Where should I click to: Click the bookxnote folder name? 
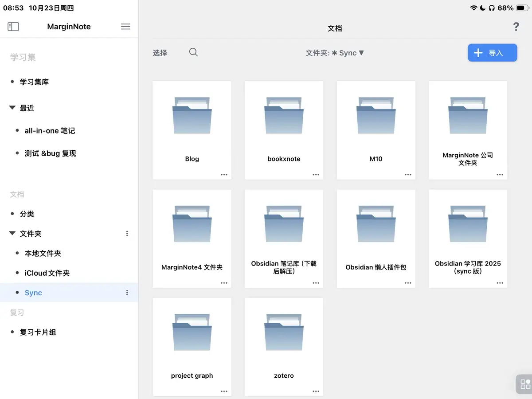284,159
